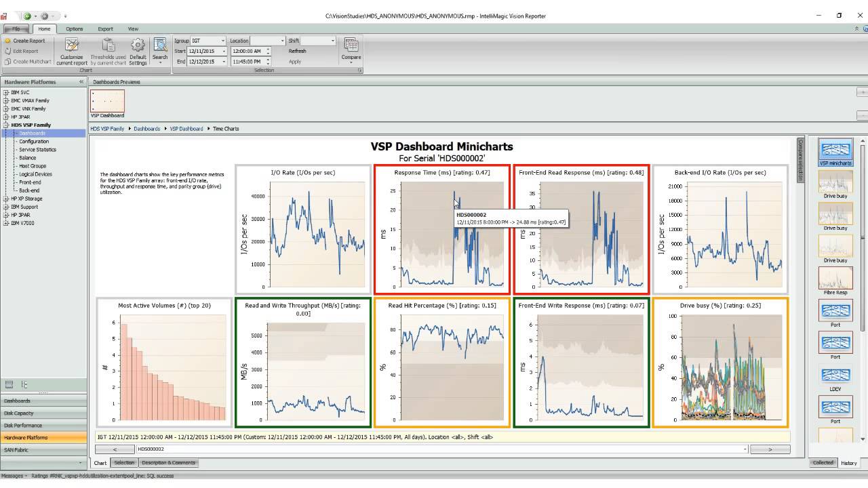Open Default Settings gear
Viewport: 868px width, 488px height.
click(x=138, y=45)
